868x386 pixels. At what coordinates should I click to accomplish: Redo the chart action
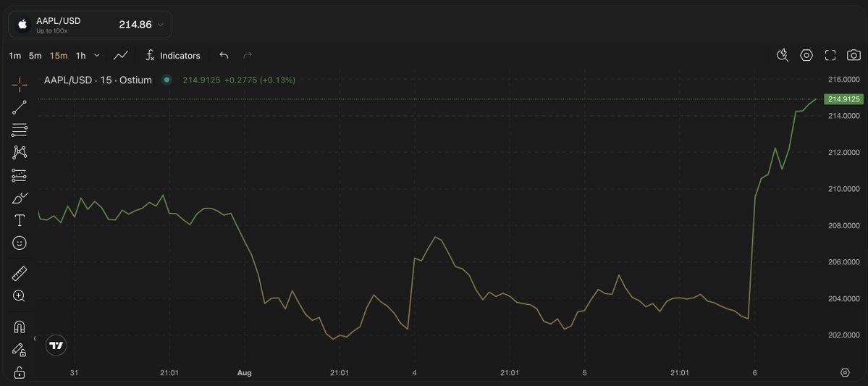tap(248, 55)
